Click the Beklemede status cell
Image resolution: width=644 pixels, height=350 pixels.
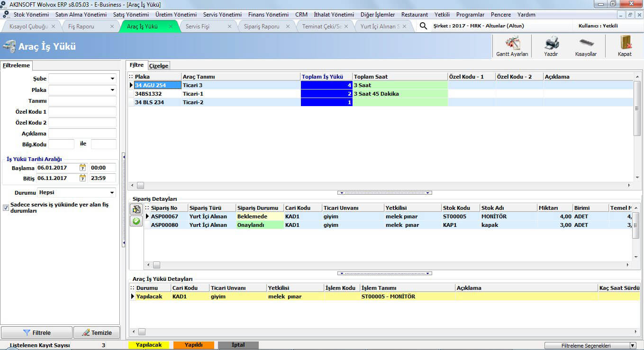[260, 216]
